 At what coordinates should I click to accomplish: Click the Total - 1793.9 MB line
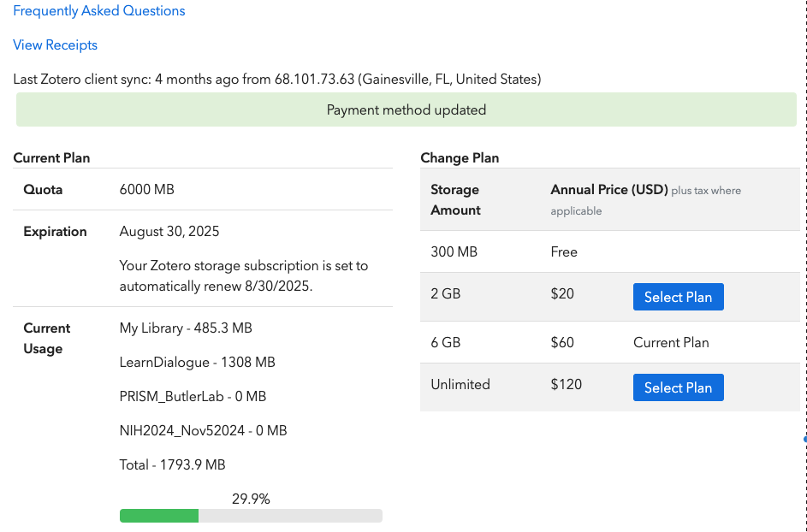click(172, 465)
